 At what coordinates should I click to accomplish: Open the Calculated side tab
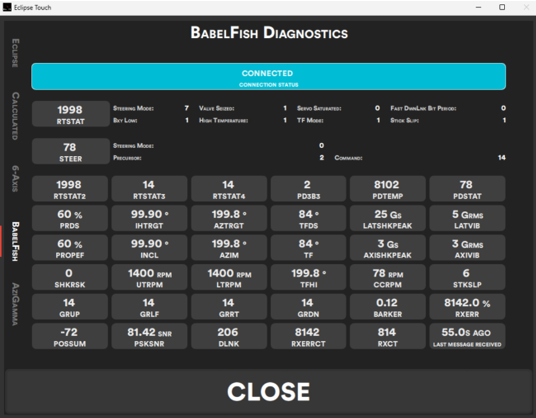coord(15,116)
